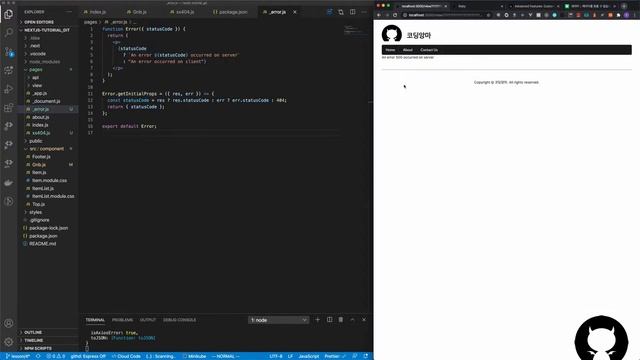640x360 pixels.
Task: Open Source Control view with badge
Action: [9, 52]
